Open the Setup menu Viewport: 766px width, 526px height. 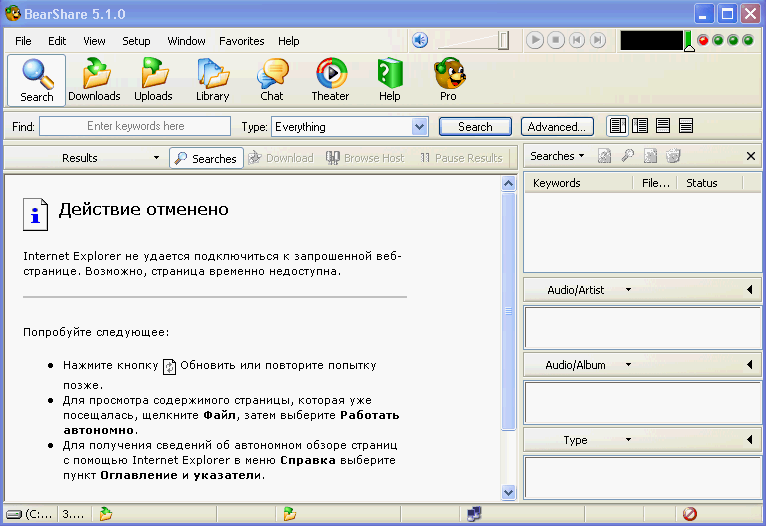click(136, 41)
